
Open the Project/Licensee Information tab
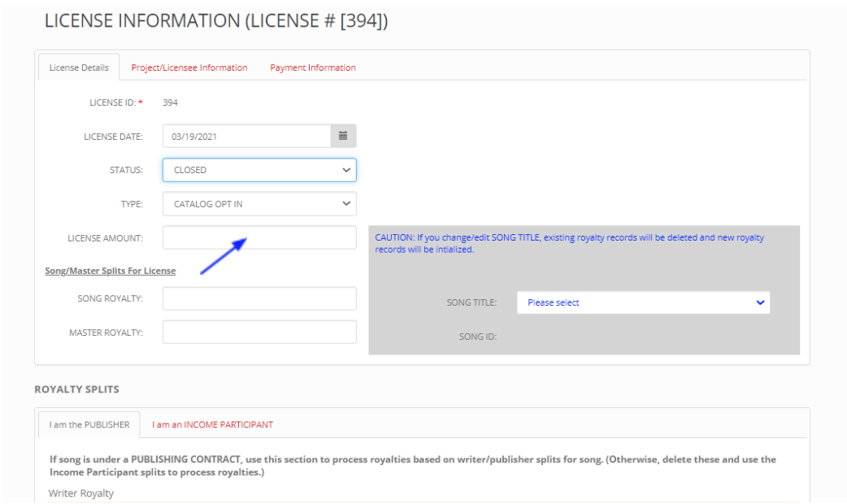coord(189,67)
